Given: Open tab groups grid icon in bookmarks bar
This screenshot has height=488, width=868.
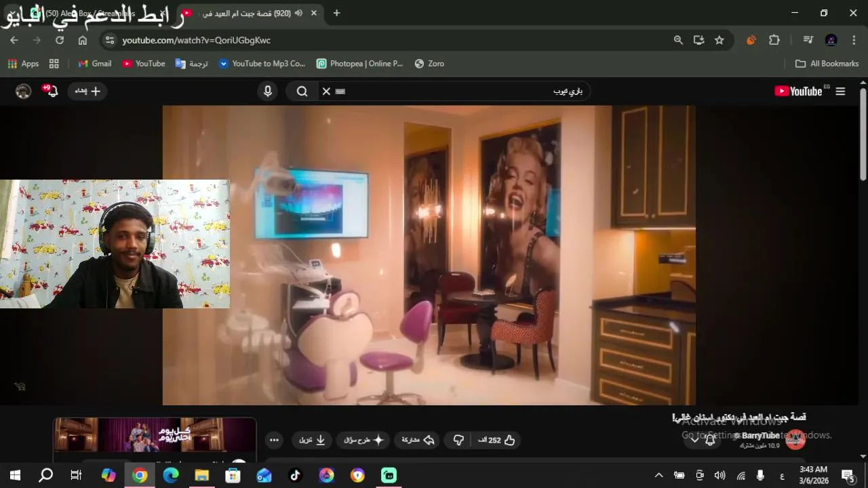Looking at the screenshot, I should [54, 64].
